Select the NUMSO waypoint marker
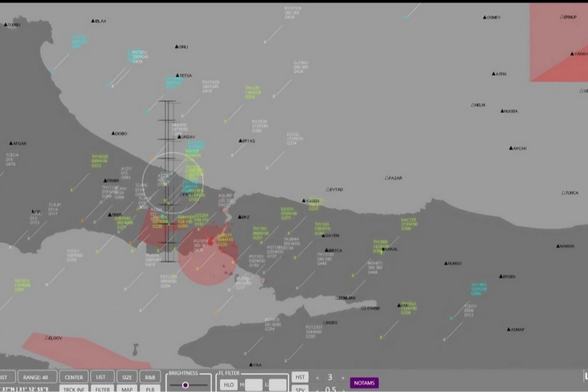This screenshot has height=392, width=588. pos(445,263)
